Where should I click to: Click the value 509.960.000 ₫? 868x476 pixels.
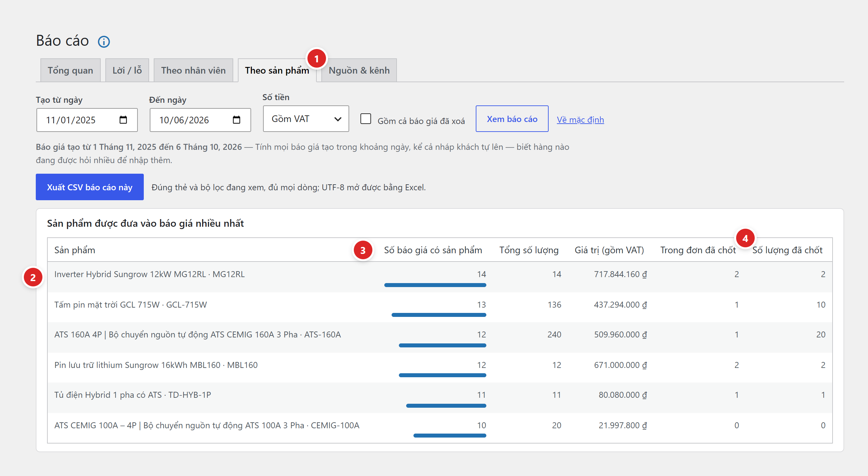point(620,334)
